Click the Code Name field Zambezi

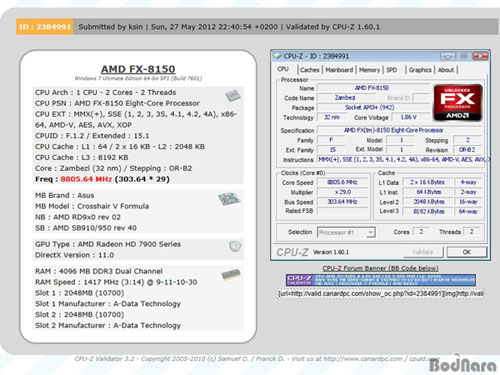[346, 98]
